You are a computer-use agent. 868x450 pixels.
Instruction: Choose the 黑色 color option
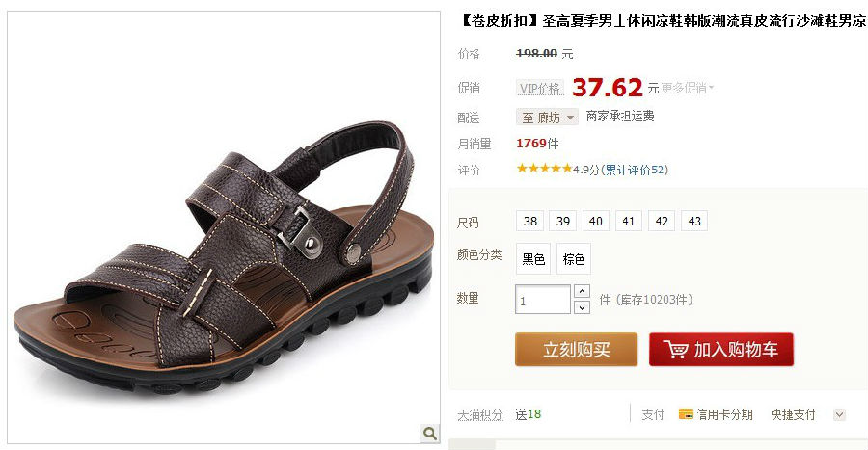click(x=533, y=258)
